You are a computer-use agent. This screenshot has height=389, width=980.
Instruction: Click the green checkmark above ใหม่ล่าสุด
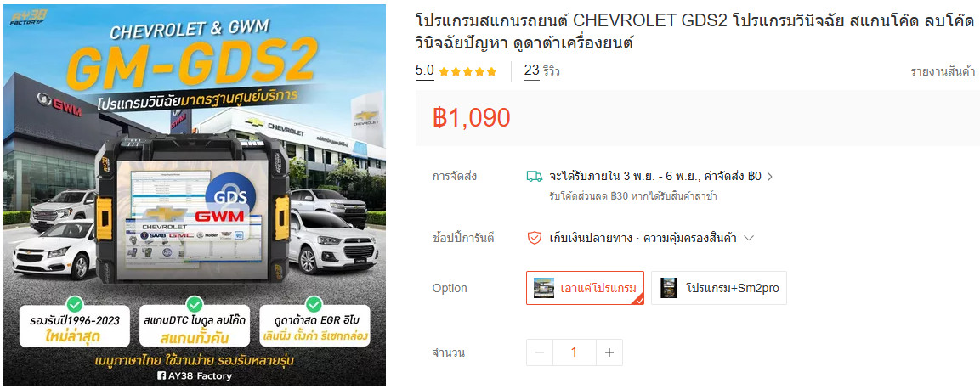pos(75,304)
